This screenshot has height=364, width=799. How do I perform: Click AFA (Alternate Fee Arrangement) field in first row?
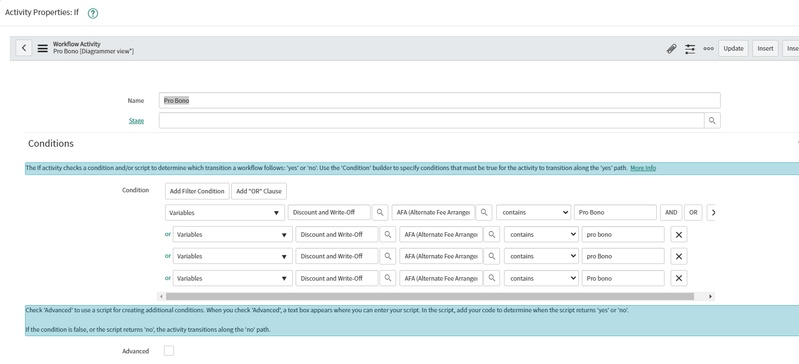pos(433,213)
